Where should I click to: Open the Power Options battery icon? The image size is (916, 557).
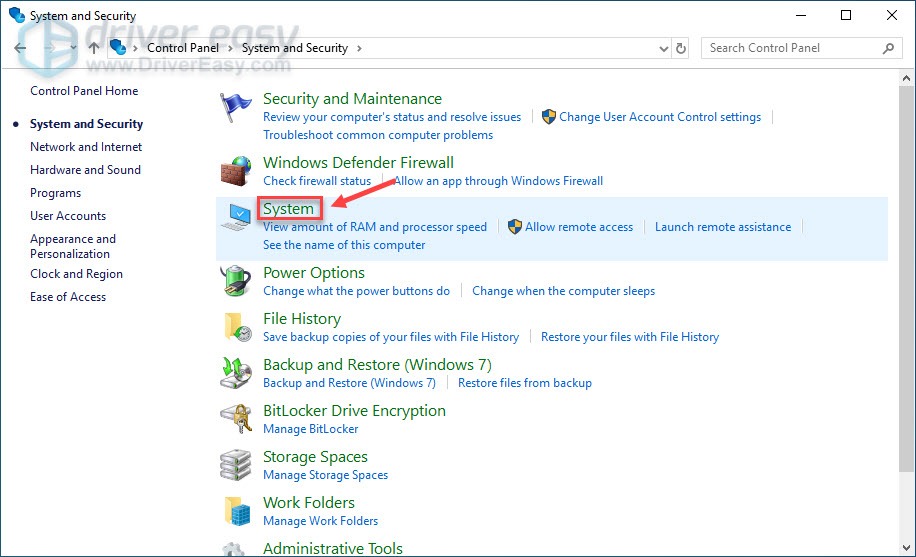tap(235, 281)
